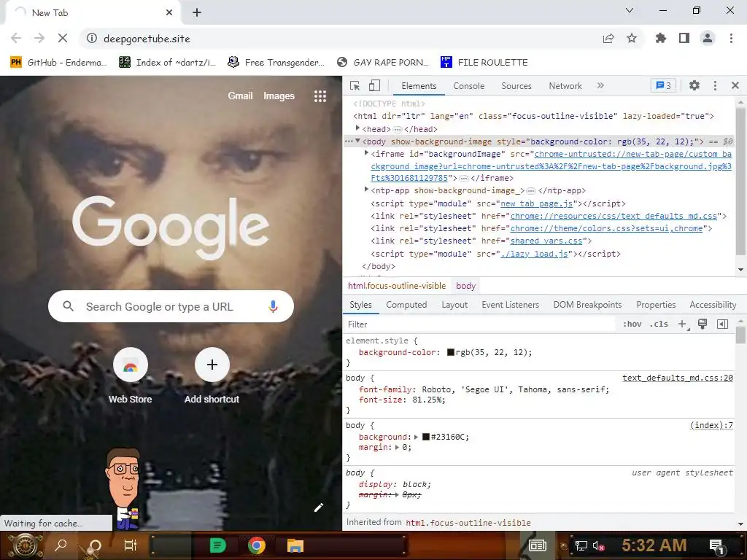
Task: Toggle the browser side panel icon
Action: click(684, 38)
